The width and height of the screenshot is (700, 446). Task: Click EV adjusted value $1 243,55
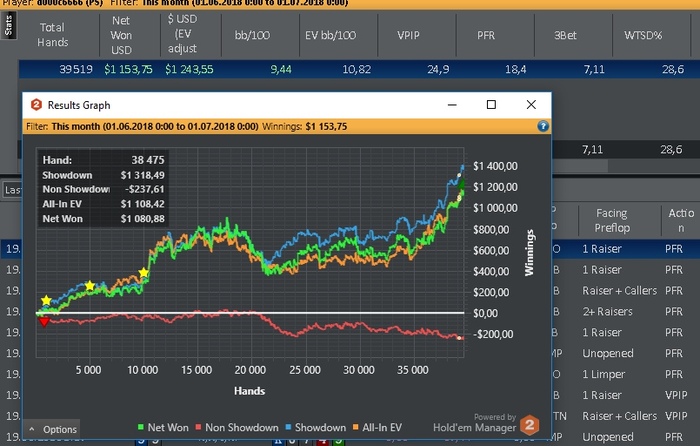coord(189,70)
